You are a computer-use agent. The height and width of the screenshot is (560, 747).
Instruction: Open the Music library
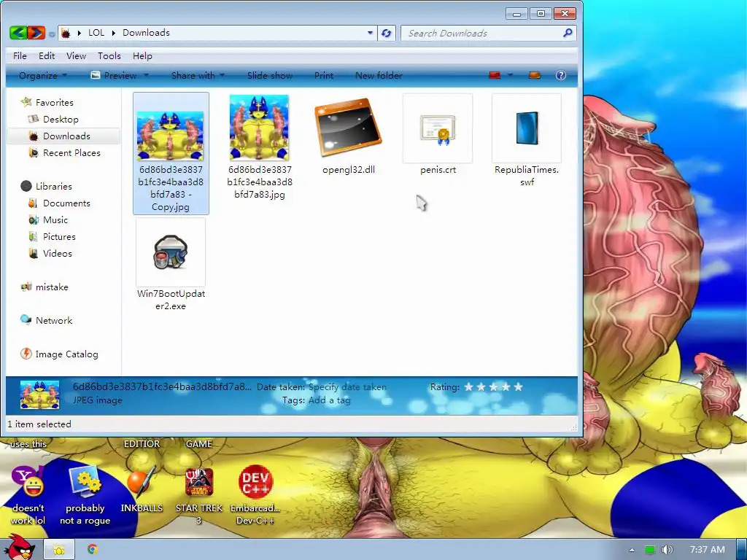(55, 220)
